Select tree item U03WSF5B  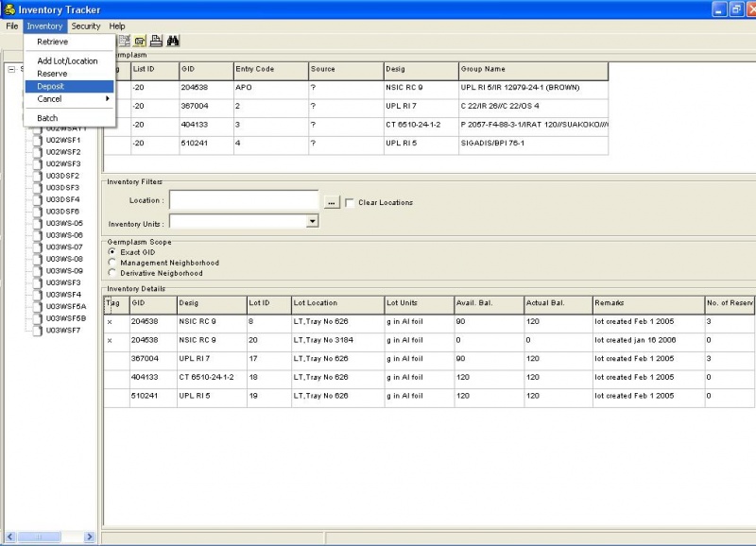[66, 318]
